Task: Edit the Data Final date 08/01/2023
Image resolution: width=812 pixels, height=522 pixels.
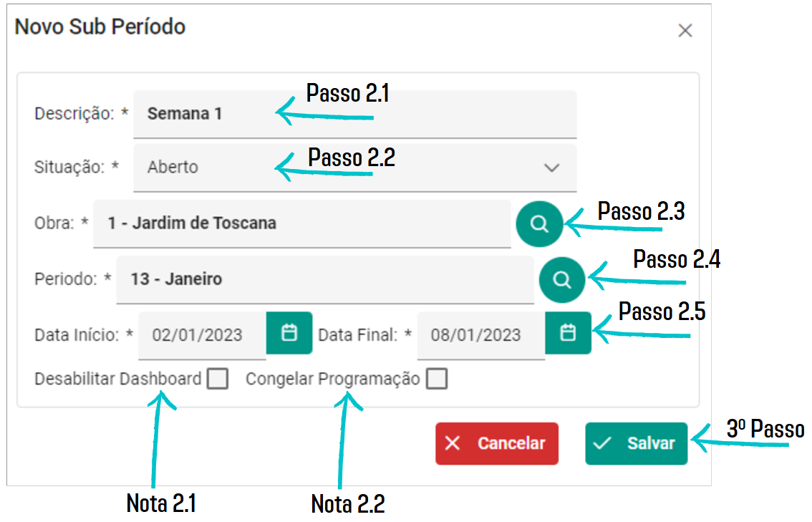Action: pos(481,335)
